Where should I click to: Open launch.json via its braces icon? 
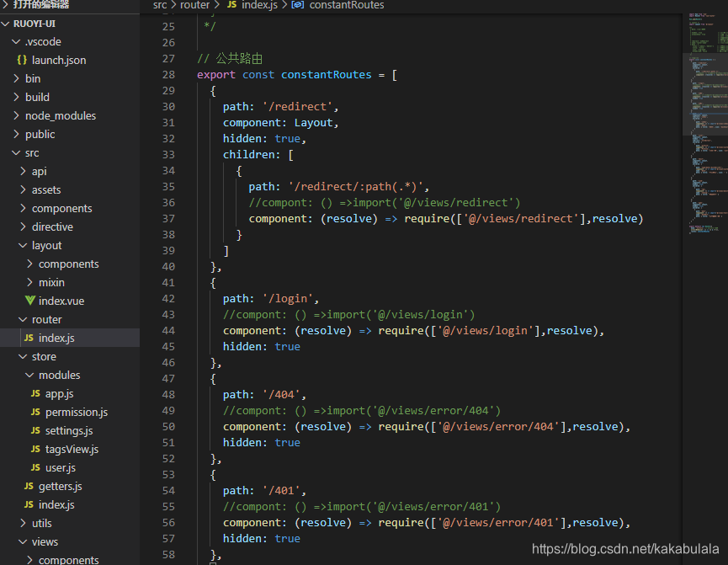(x=21, y=60)
